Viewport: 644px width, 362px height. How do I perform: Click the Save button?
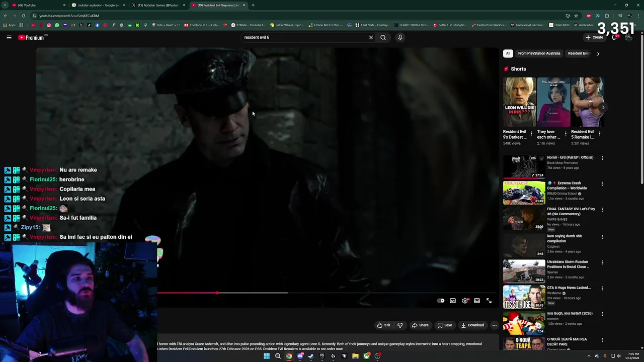click(445, 325)
